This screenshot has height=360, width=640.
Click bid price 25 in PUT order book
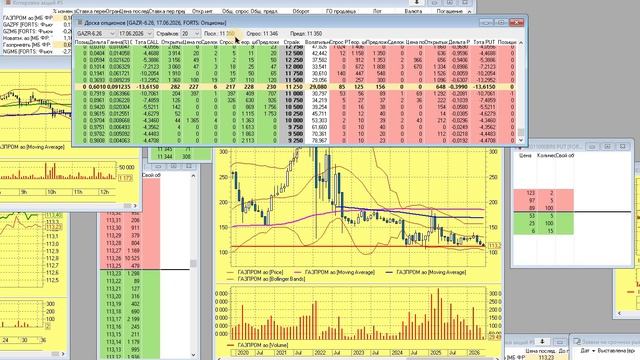[531, 223]
